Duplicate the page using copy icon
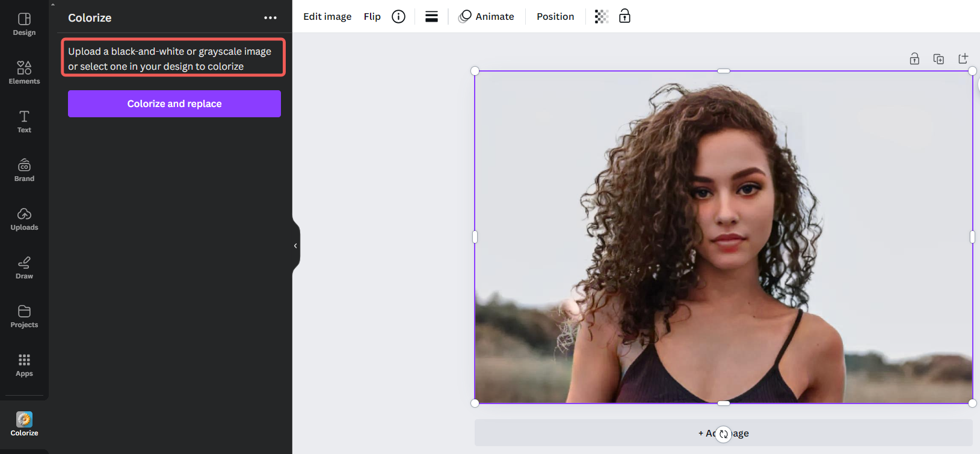 pos(938,58)
